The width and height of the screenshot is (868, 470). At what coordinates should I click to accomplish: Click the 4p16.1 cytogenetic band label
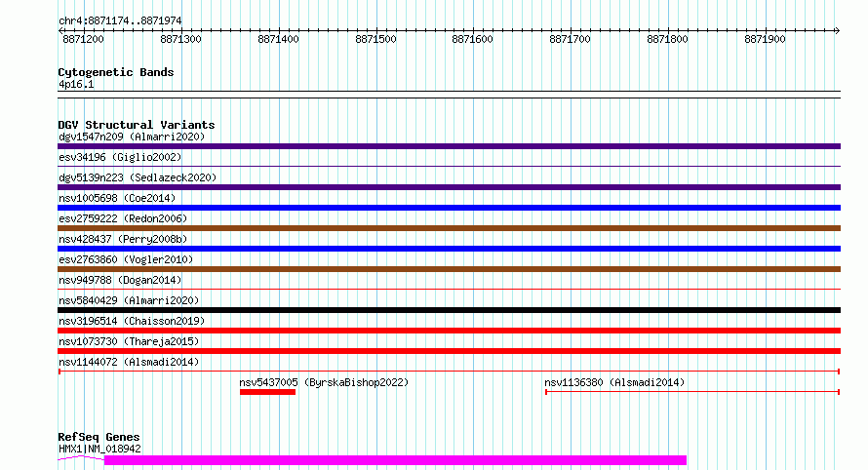click(x=76, y=85)
